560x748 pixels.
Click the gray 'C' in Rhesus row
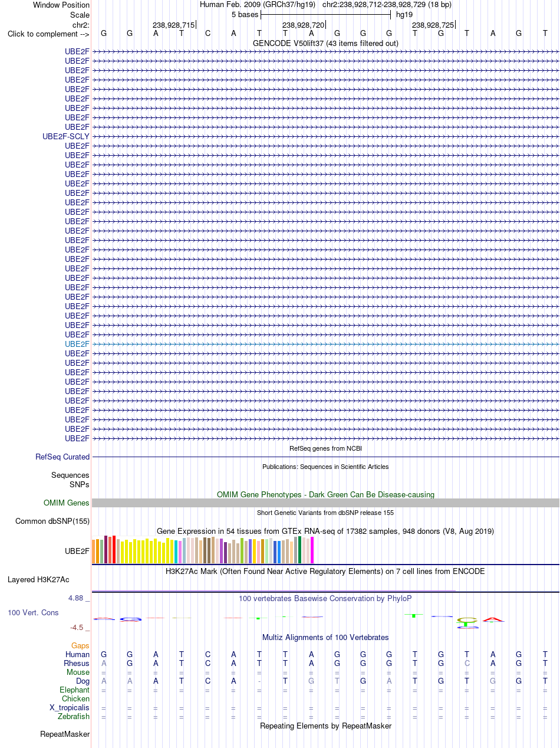pos(467,663)
